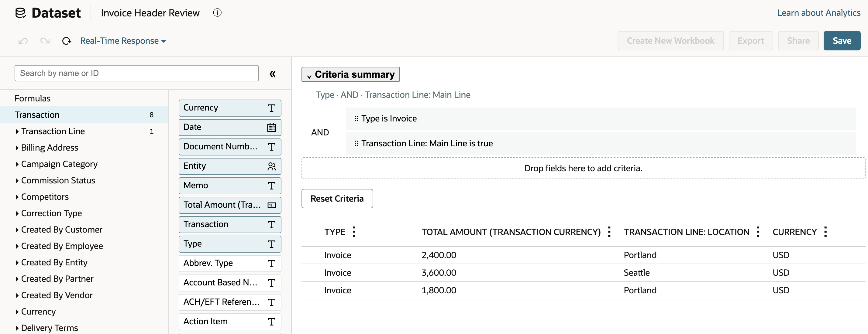Viewport: 868px width, 334px height.
Task: Click the text icon on Currency field
Action: pos(272,108)
